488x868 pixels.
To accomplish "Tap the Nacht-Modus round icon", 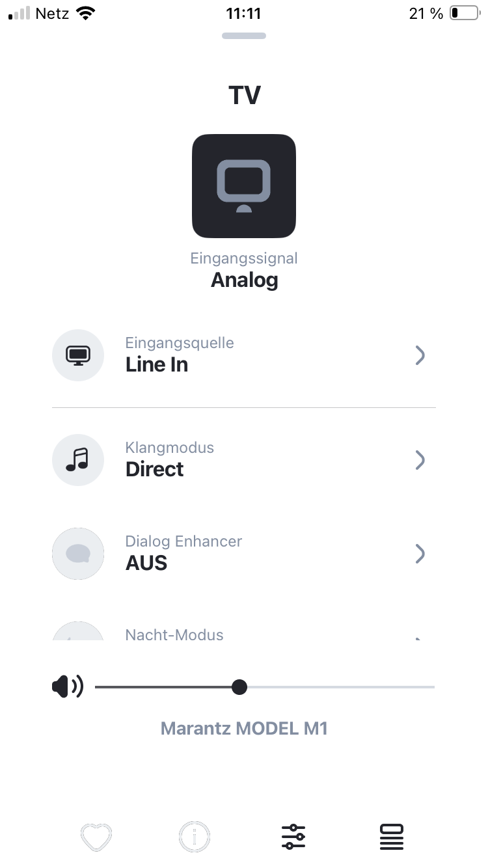I will pos(78,631).
